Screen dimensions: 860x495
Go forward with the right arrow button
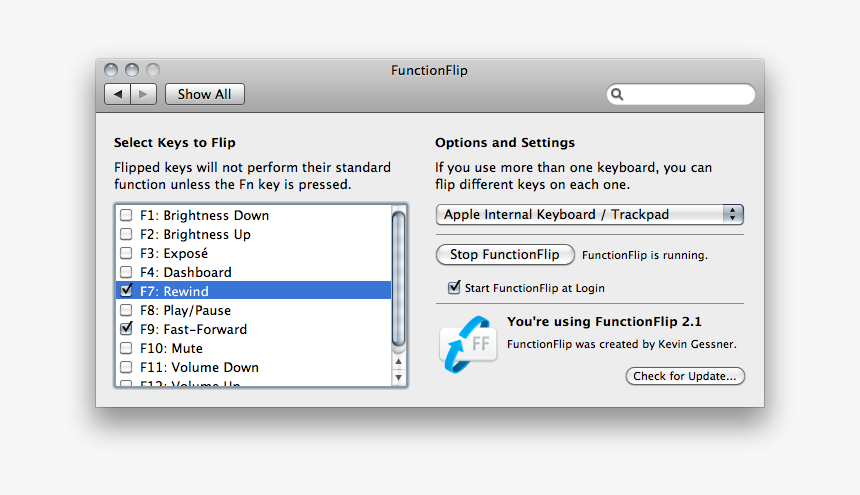click(x=144, y=94)
